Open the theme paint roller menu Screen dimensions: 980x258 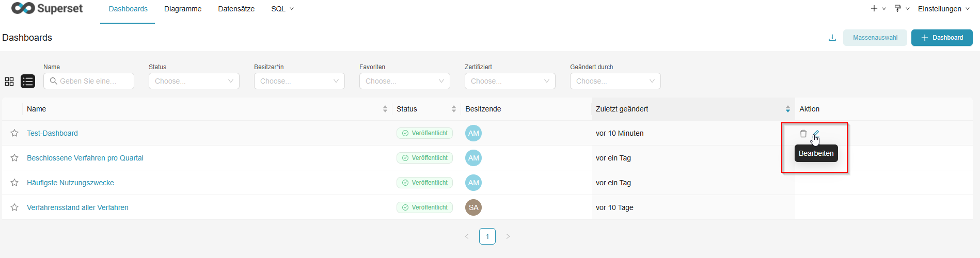pos(901,9)
